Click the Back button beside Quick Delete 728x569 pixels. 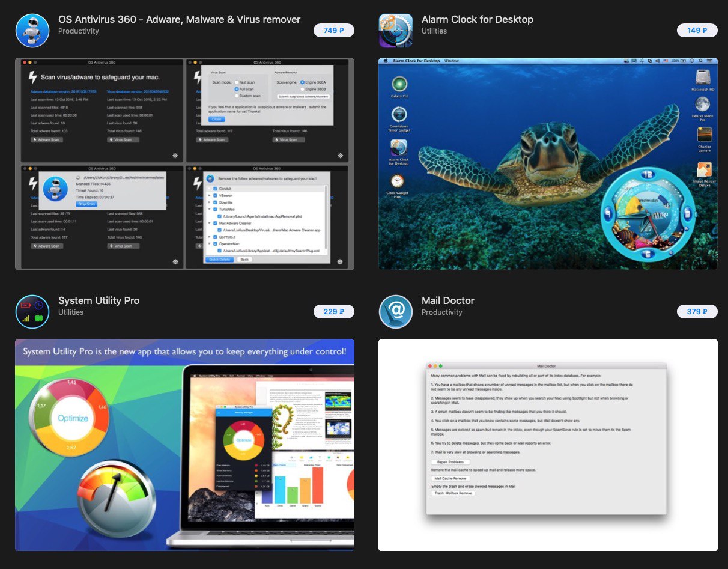point(244,259)
